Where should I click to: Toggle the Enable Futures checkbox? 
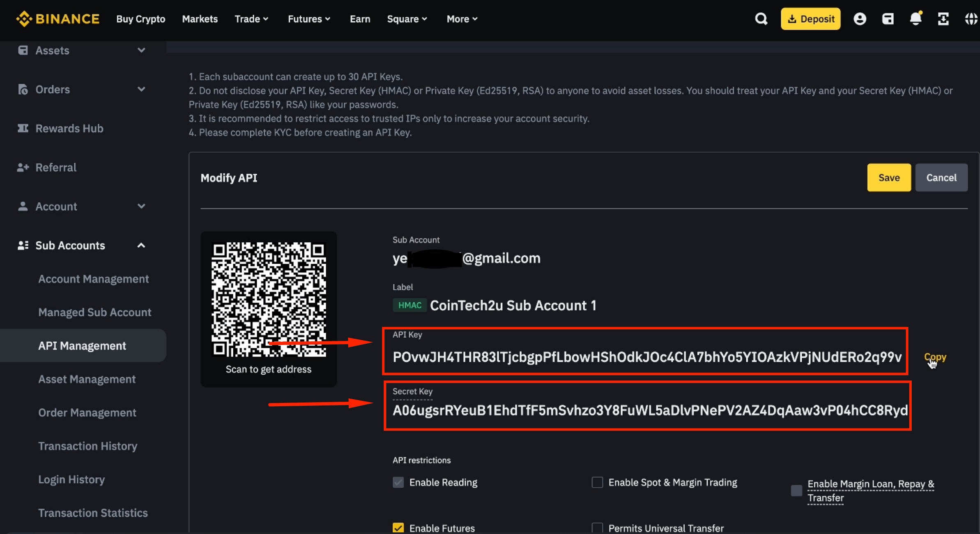coord(398,528)
